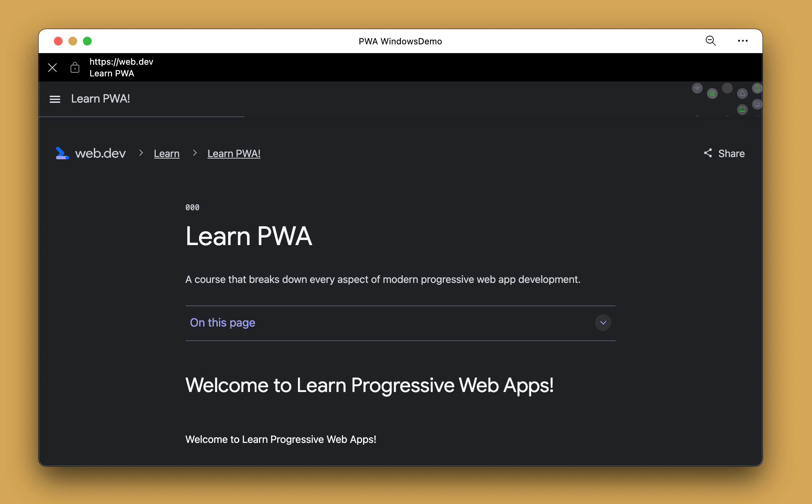Screen dimensions: 812x504
Task: Select the Learn PWA! menu tab
Action: pyautogui.click(x=100, y=98)
